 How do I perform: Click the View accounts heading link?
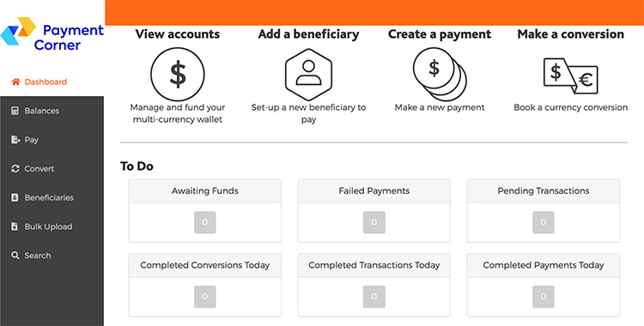(x=178, y=34)
